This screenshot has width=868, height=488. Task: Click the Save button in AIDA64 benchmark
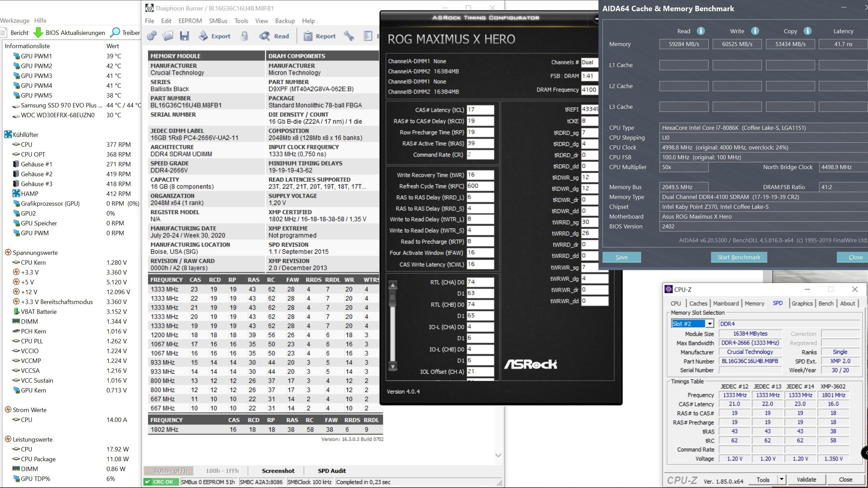click(622, 257)
